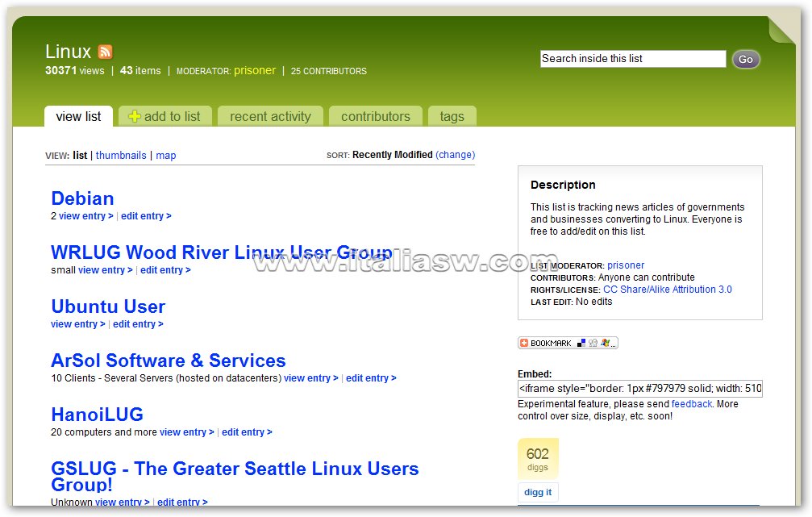This screenshot has height=517, width=812.
Task: Open the header moderator prisoner link
Action: (x=255, y=70)
